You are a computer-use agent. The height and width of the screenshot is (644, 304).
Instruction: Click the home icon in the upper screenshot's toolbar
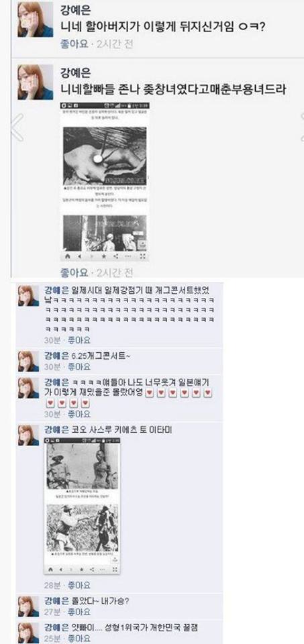[x=68, y=256]
